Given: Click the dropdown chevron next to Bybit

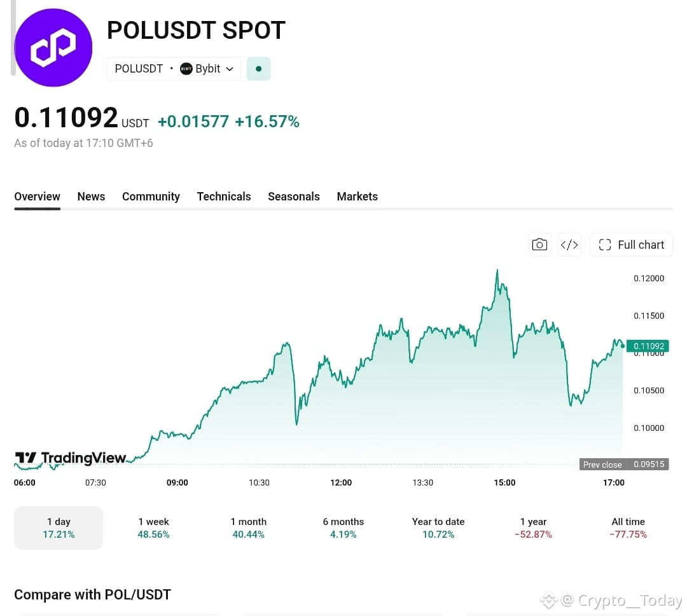Looking at the screenshot, I should pos(230,69).
